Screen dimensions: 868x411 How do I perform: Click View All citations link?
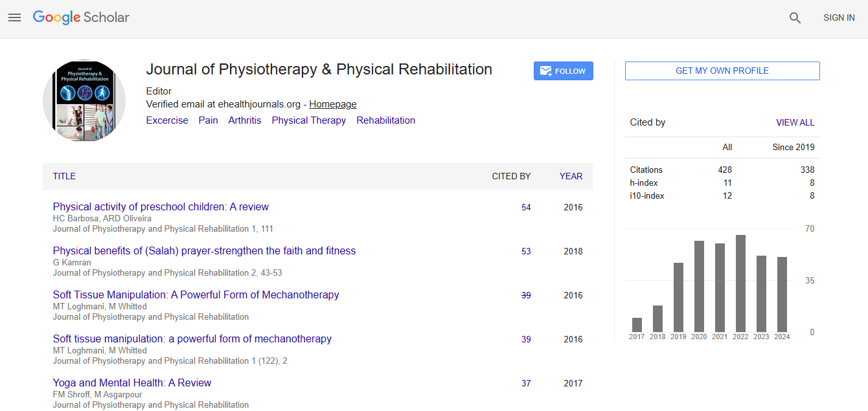[795, 122]
